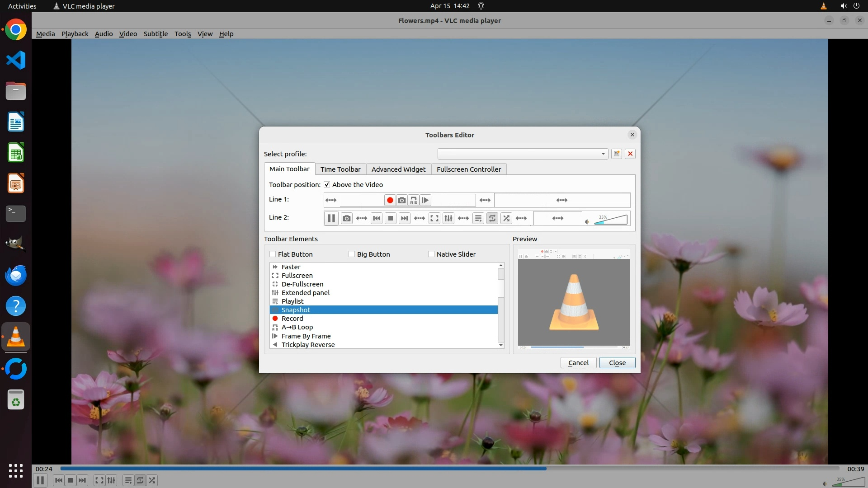The height and width of the screenshot is (488, 868).
Task: Select Record in Toolbar Elements list
Action: tap(292, 319)
